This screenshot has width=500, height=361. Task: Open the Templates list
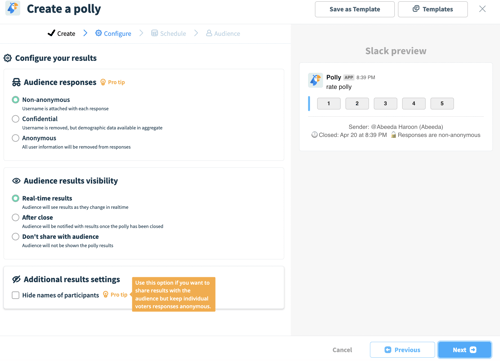(433, 9)
